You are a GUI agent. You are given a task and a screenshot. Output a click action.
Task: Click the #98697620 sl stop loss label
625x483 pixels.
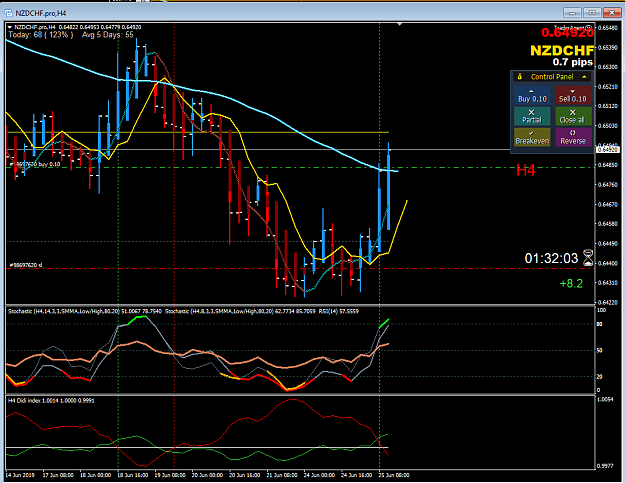[26, 265]
